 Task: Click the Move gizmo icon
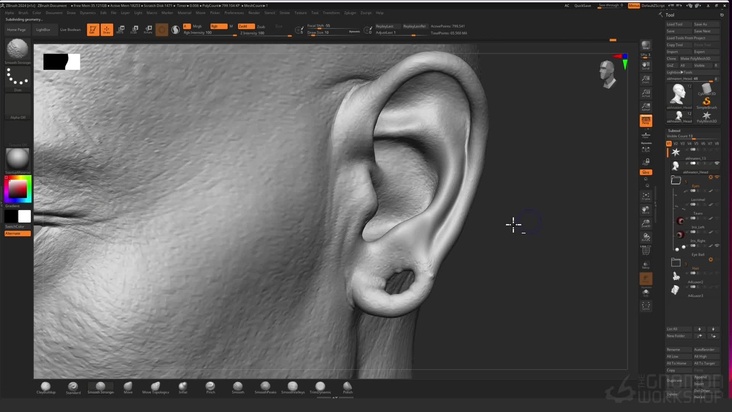(120, 30)
